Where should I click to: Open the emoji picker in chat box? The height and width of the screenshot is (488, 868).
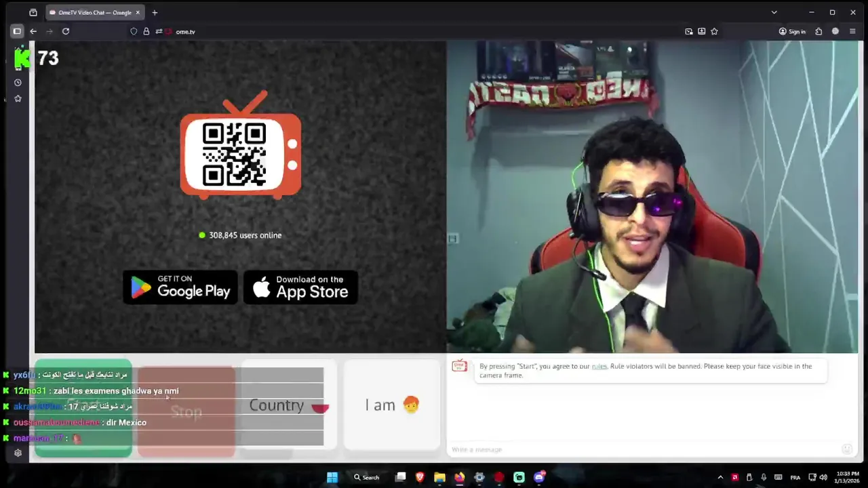(846, 449)
